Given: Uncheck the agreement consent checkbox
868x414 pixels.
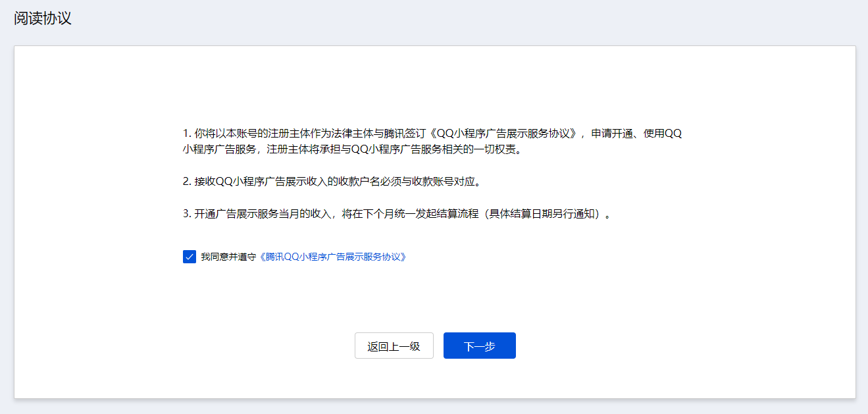Looking at the screenshot, I should (x=190, y=257).
